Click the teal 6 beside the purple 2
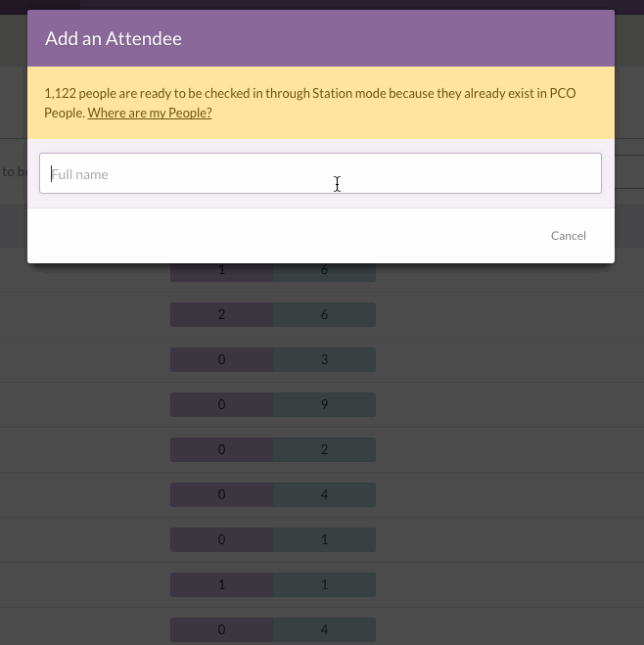 325,315
